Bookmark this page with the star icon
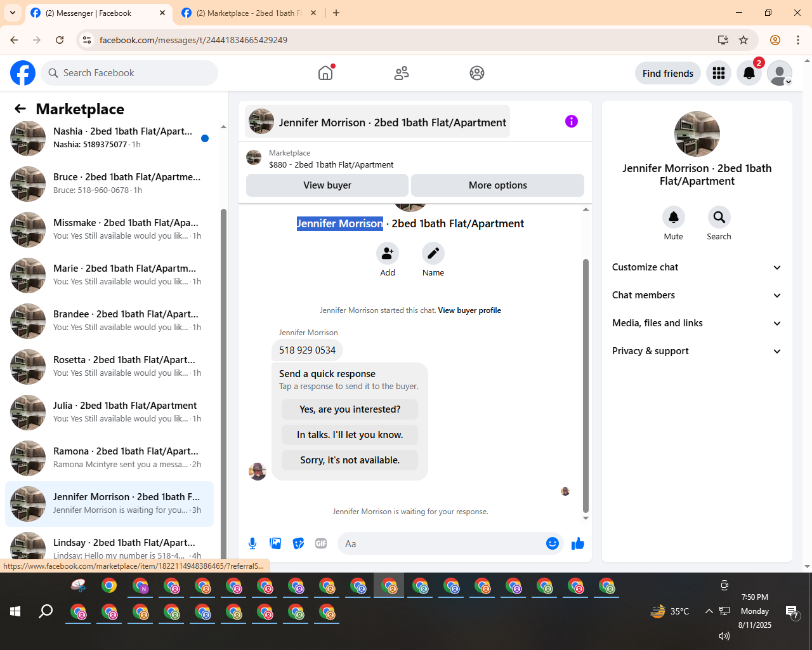 743,40
